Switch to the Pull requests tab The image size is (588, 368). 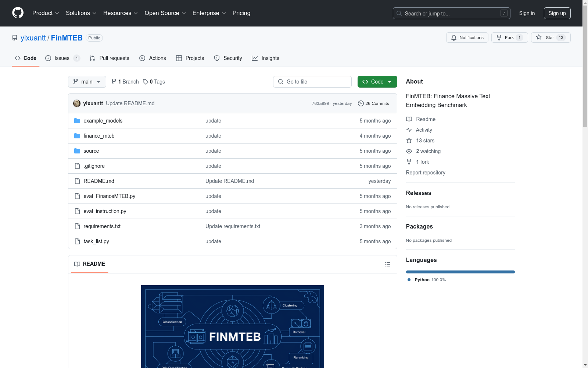click(110, 58)
